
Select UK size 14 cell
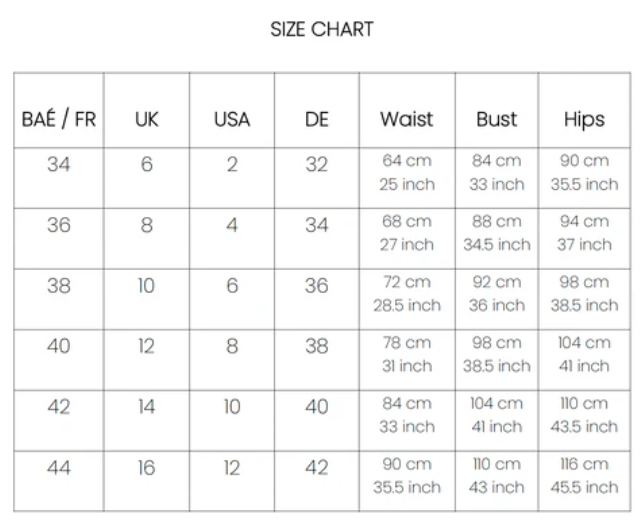pos(146,407)
